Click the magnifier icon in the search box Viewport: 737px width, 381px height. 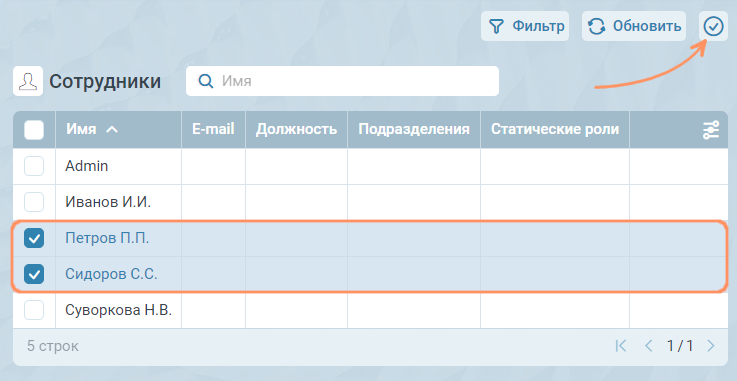tap(205, 81)
